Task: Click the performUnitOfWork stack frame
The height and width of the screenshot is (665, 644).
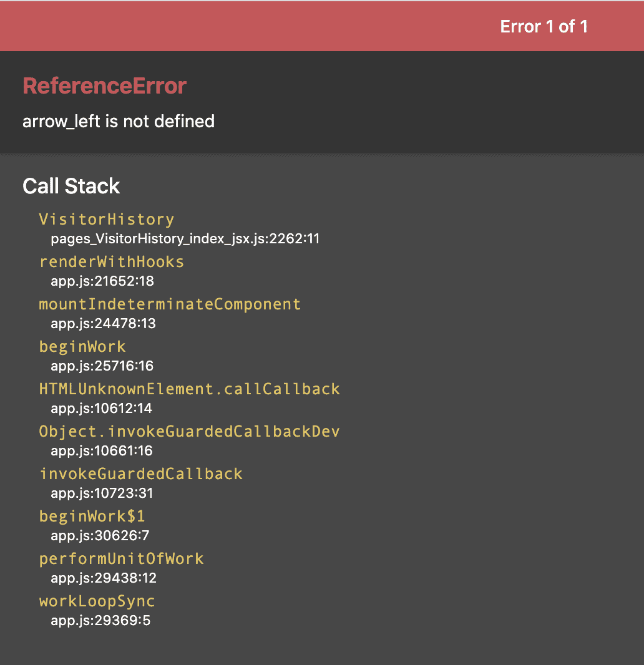Action: (x=121, y=559)
